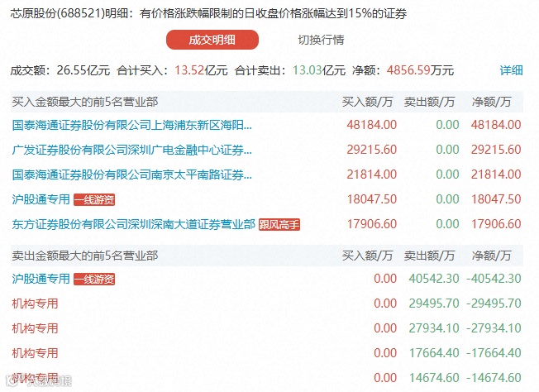Click net amount -40542.30

coord(494,278)
